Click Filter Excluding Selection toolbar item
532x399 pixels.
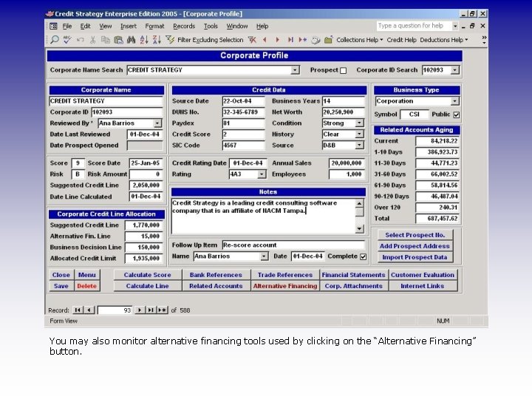(x=211, y=40)
